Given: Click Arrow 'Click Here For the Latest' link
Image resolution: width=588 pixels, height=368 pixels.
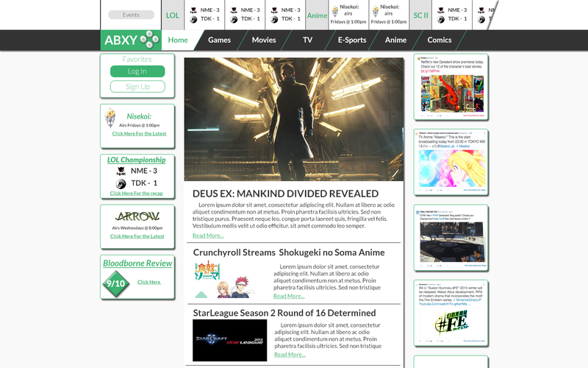Looking at the screenshot, I should [137, 236].
